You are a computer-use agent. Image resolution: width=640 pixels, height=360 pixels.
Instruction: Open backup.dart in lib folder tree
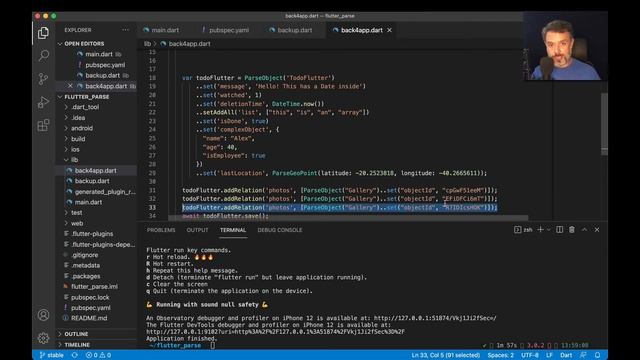[x=92, y=181]
